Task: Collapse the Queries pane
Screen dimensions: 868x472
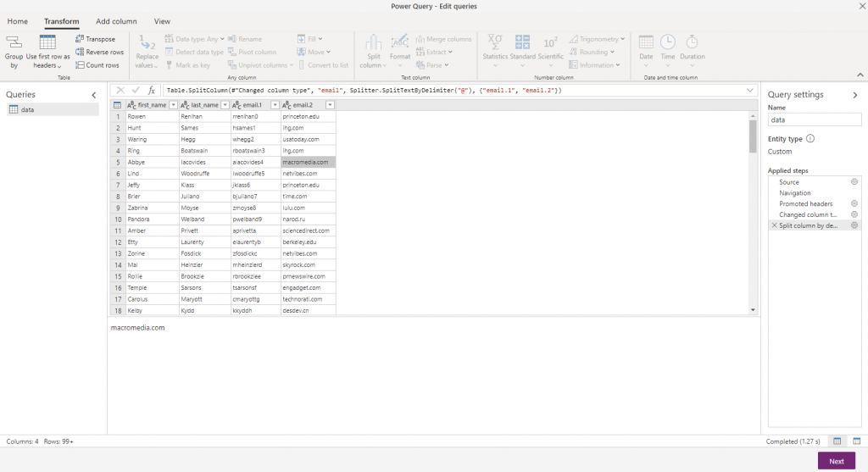Action: pos(93,95)
